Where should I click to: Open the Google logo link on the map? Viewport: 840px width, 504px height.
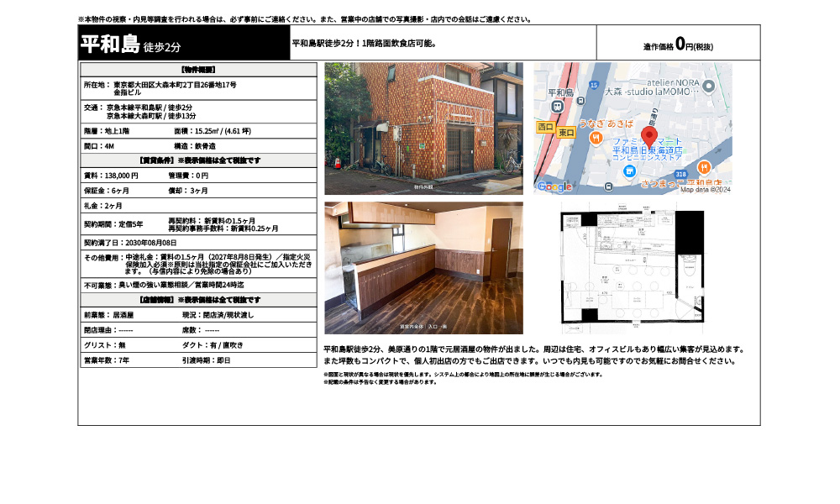coord(554,187)
